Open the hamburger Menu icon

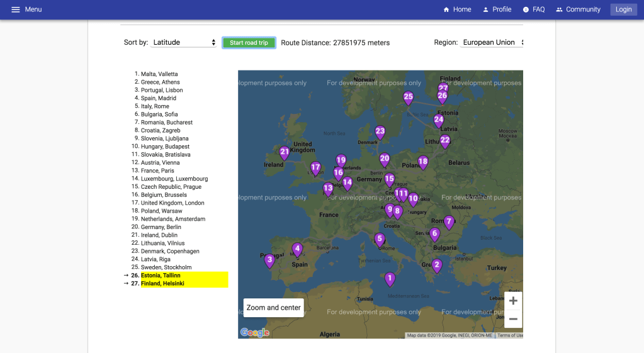pyautogui.click(x=16, y=9)
